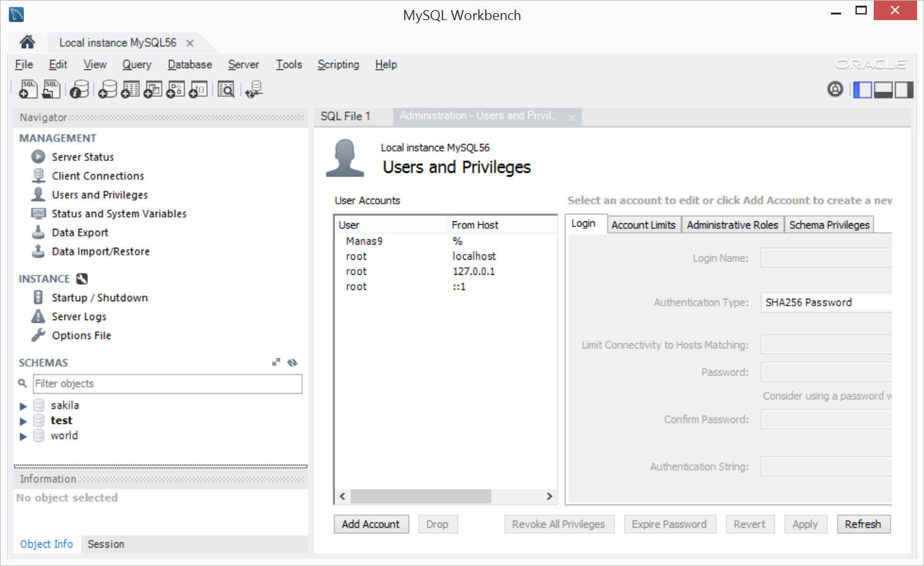The height and width of the screenshot is (566, 924).
Task: Open Options File wrench icon
Action: pos(38,335)
